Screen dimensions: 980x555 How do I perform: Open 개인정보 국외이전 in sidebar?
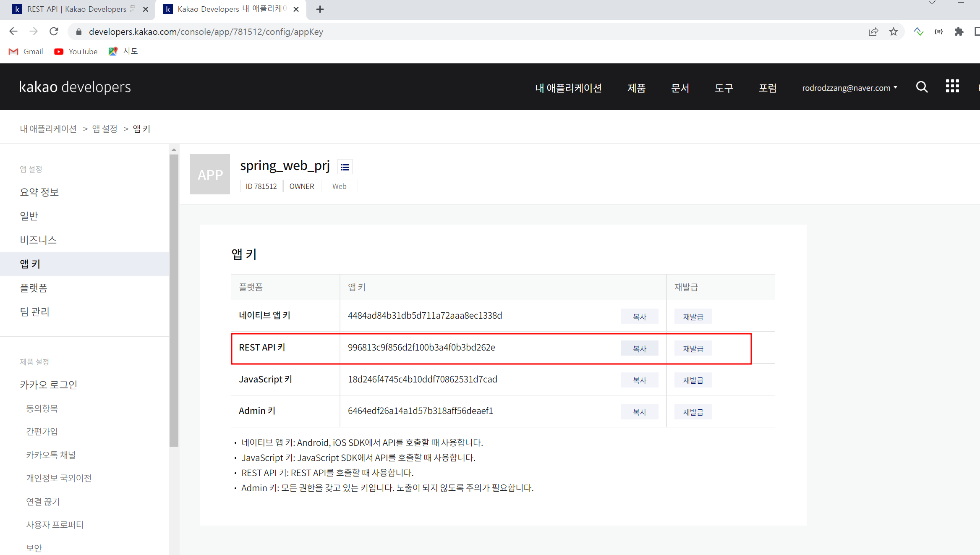(x=59, y=478)
